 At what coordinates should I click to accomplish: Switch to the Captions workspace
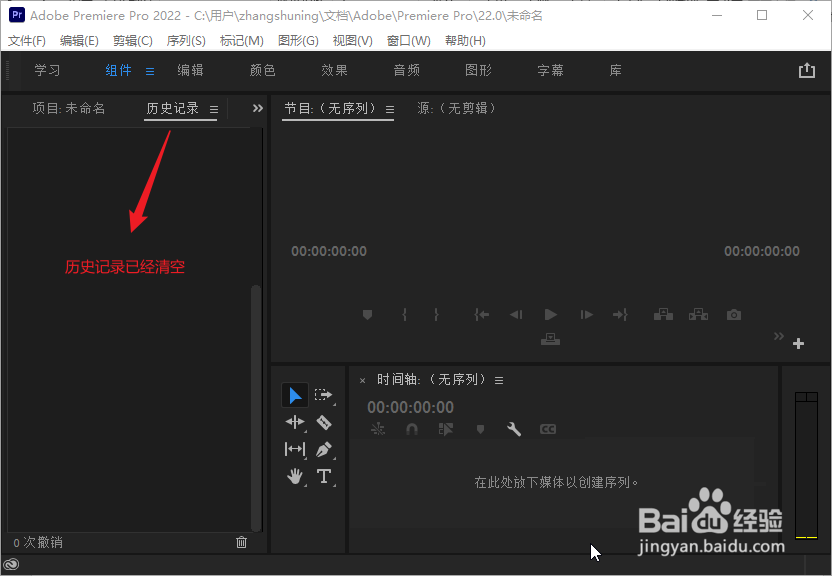point(550,70)
